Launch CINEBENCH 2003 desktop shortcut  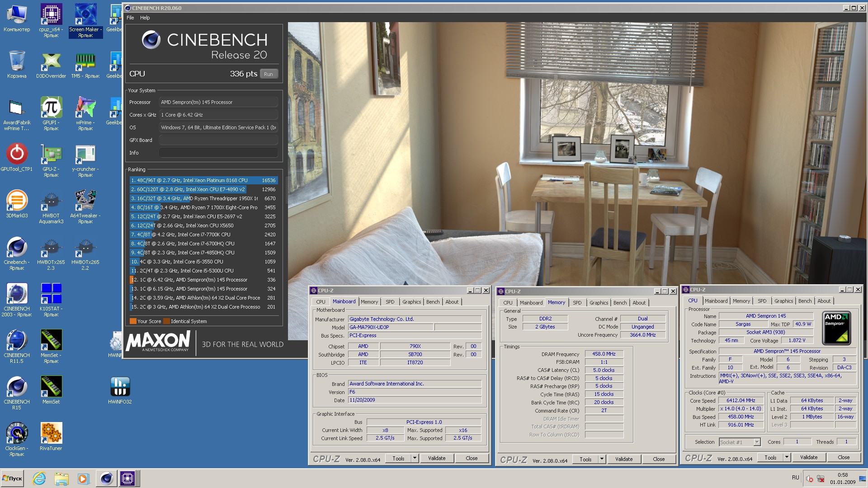point(17,300)
